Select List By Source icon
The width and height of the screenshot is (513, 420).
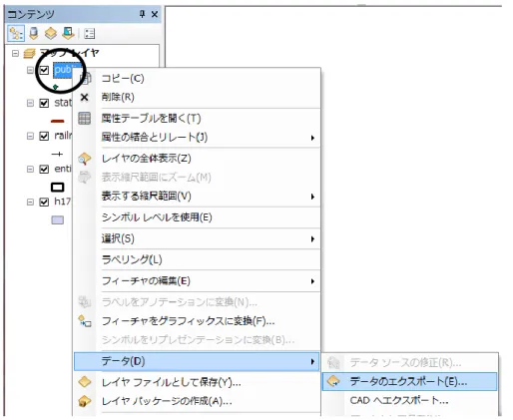pyautogui.click(x=33, y=34)
